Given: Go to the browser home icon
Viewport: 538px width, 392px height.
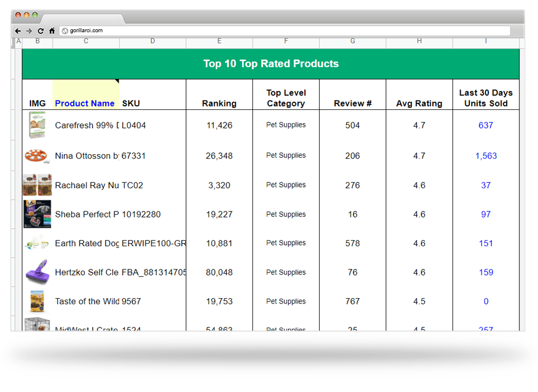Looking at the screenshot, I should tap(52, 30).
